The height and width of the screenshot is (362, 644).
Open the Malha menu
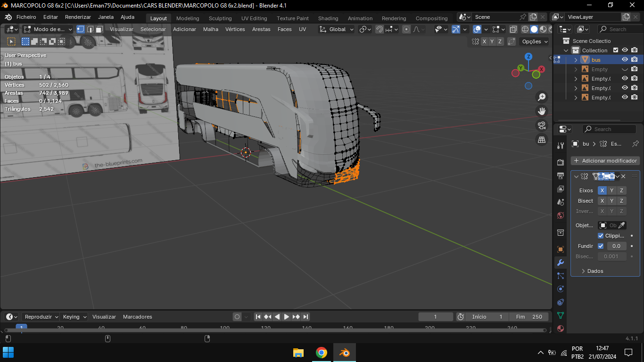coord(211,29)
